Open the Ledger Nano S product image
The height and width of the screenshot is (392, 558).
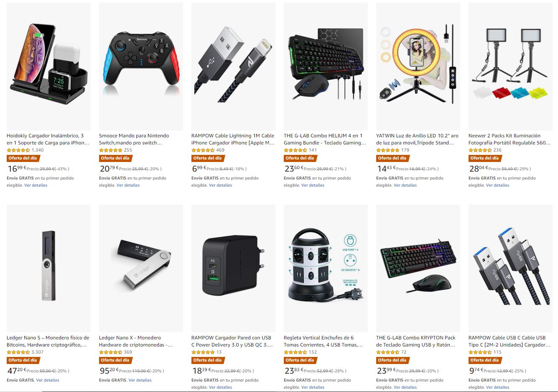click(48, 268)
